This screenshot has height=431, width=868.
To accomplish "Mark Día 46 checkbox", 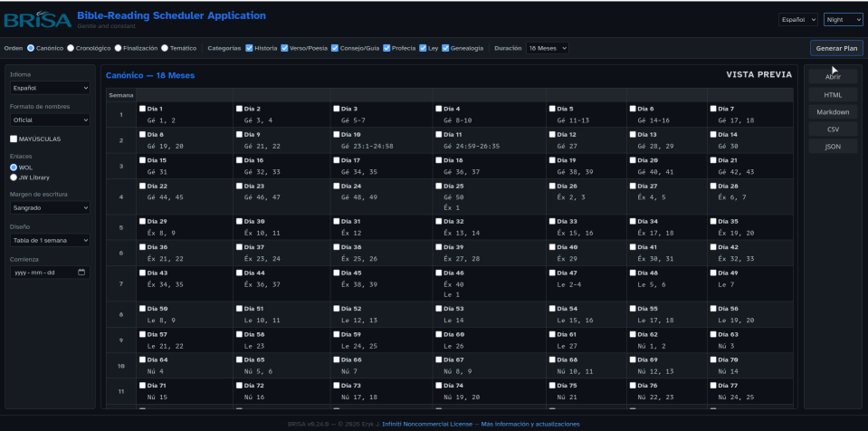I will tap(438, 273).
